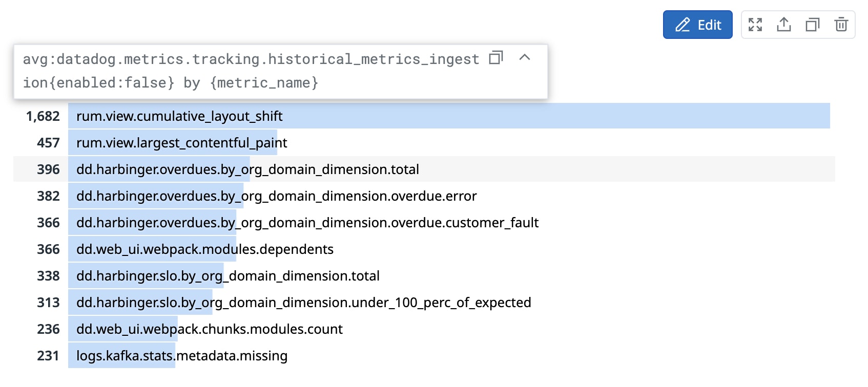The width and height of the screenshot is (868, 387).
Task: Open widget in fullscreen mode
Action: pos(755,25)
